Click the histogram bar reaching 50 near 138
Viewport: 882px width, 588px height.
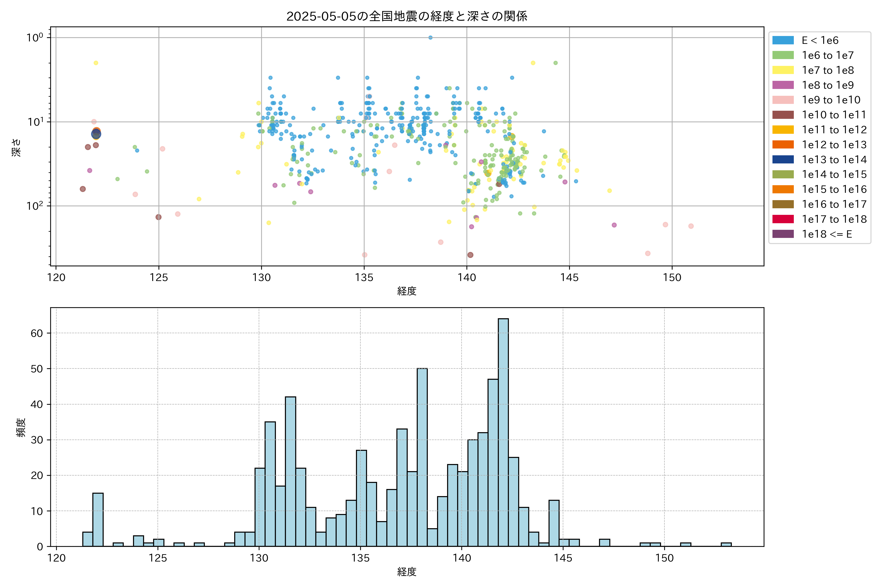tap(422, 457)
